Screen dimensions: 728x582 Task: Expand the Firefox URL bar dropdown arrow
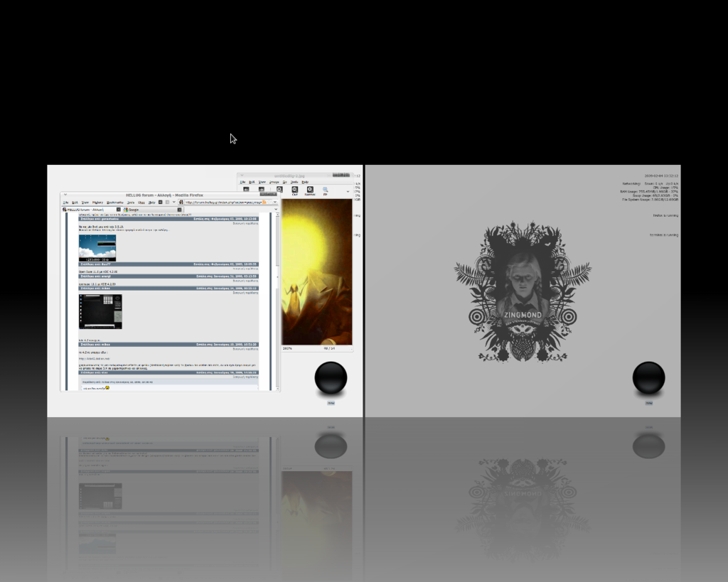tap(274, 202)
